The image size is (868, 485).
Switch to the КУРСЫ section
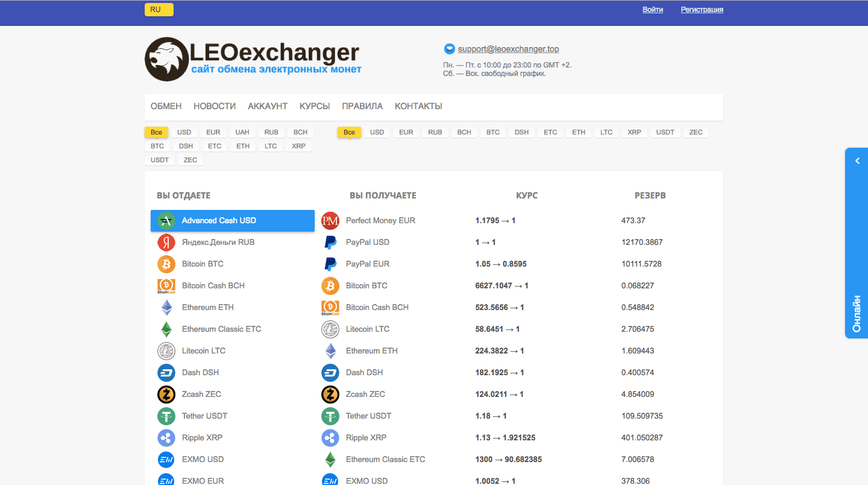tap(314, 106)
